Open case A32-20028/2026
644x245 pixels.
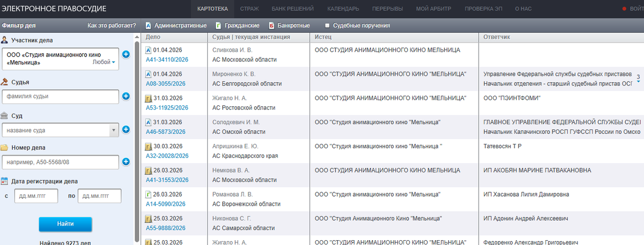pos(167,156)
